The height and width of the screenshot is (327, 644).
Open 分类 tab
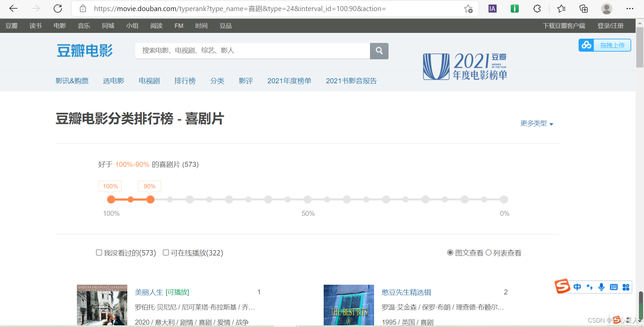(x=217, y=81)
